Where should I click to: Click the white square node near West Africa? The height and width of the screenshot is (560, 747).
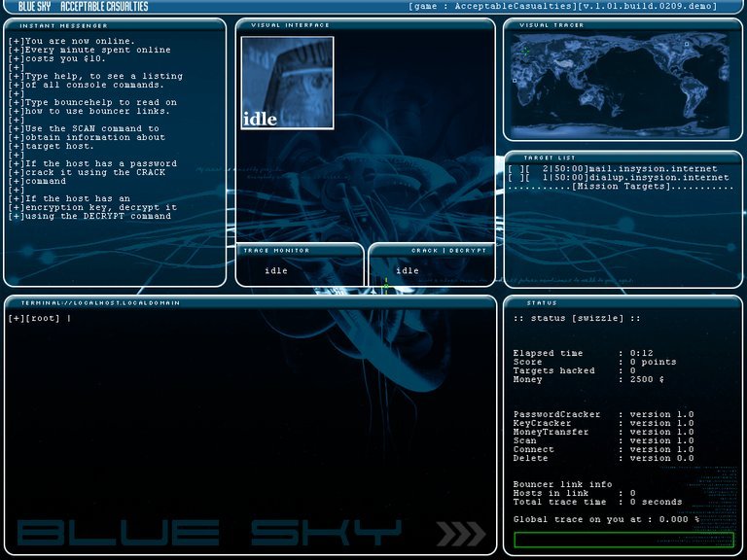[515, 81]
